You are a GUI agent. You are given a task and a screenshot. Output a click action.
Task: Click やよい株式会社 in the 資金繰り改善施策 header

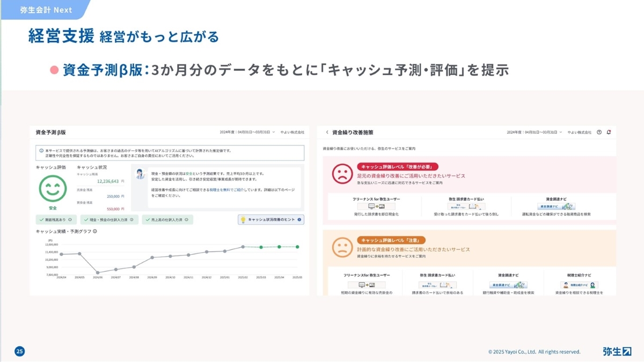[580, 132]
